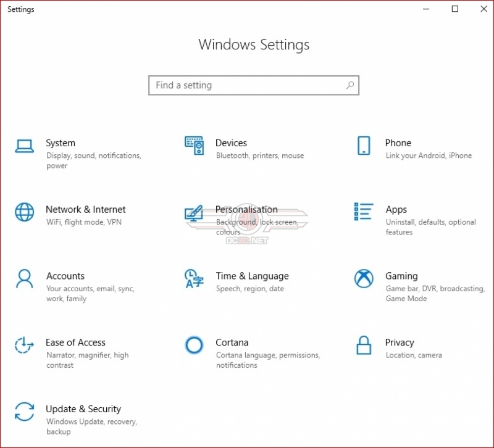This screenshot has width=494, height=448.
Task: Click 'Location, camera' description
Action: (x=414, y=355)
